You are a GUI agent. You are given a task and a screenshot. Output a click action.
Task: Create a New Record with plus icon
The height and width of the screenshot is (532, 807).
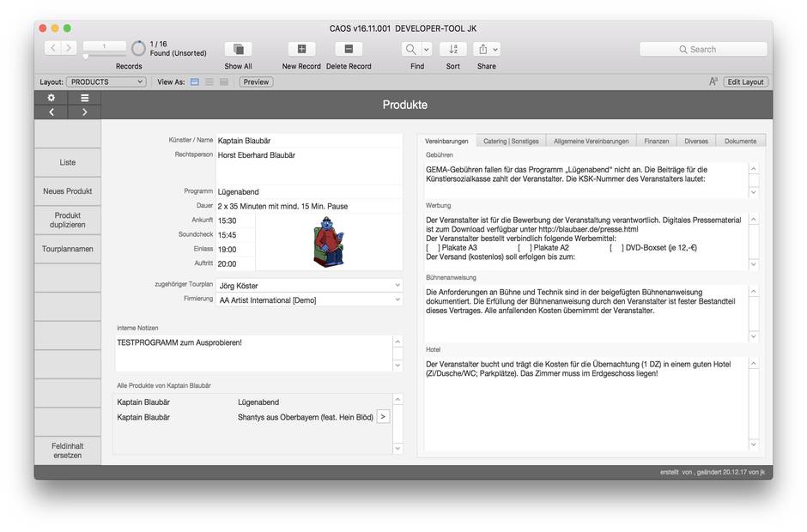click(301, 49)
